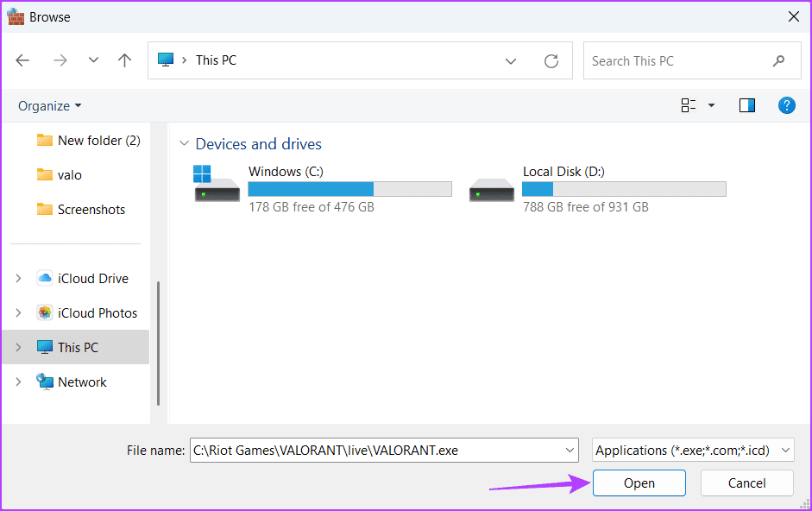
Task: Select This PC in navigation pane
Action: 76,347
